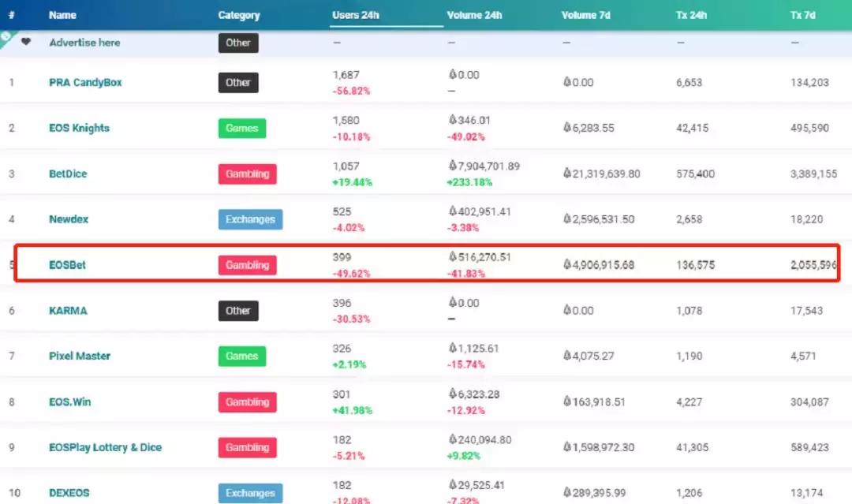The width and height of the screenshot is (852, 504).
Task: Click Other category tag for PRA CandyBox
Action: pos(238,83)
